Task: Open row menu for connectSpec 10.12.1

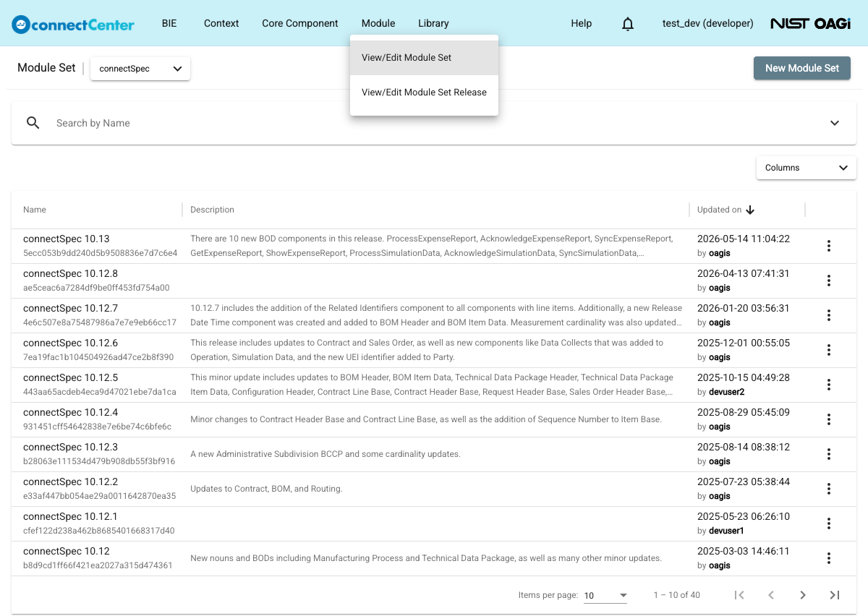Action: coord(829,523)
